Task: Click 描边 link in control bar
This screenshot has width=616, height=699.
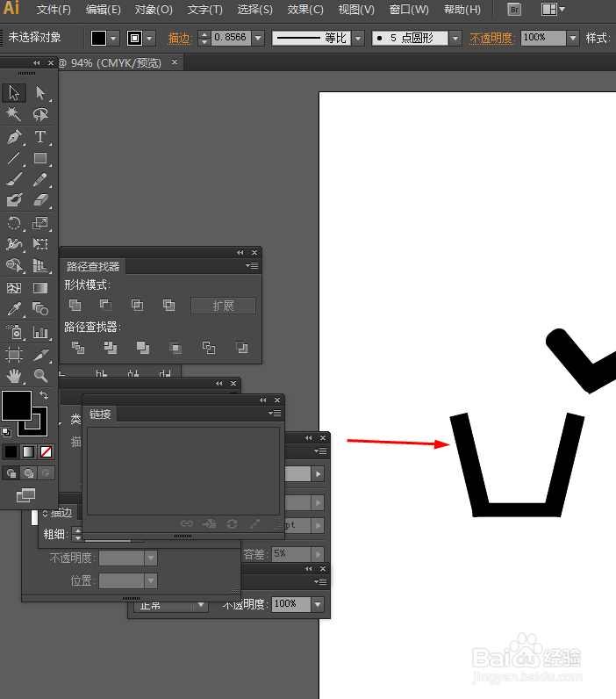Action: tap(180, 39)
